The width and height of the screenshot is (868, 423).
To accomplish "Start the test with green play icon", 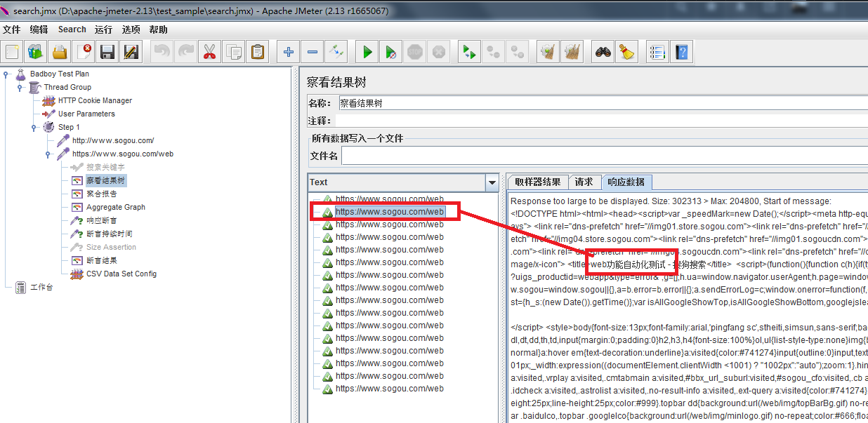I will [367, 52].
